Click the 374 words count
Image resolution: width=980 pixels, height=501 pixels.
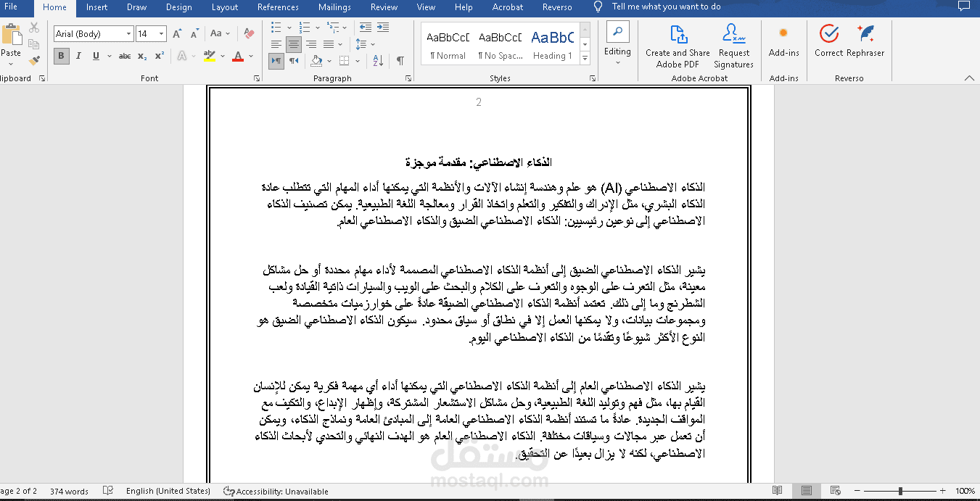click(69, 491)
